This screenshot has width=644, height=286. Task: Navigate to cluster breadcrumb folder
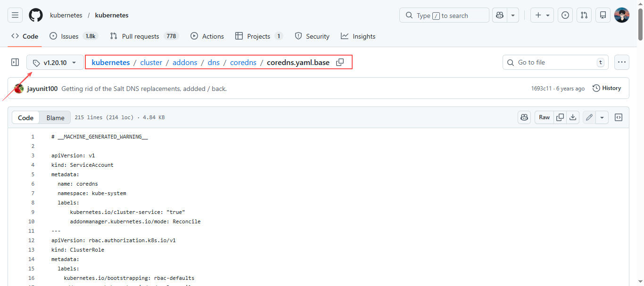coord(151,62)
